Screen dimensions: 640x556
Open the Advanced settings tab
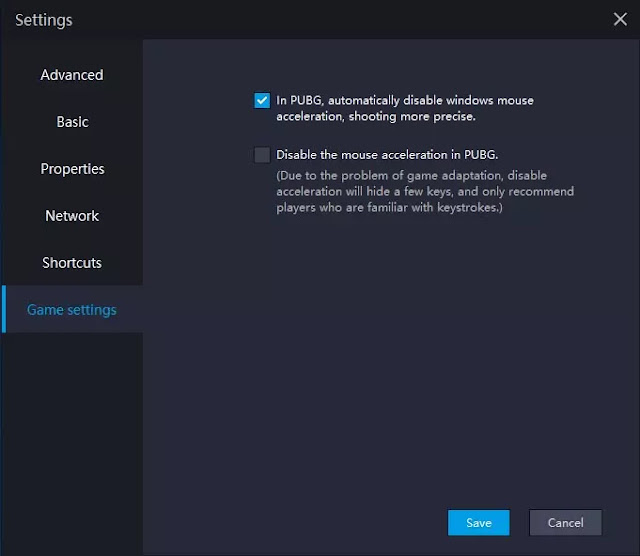click(x=72, y=75)
